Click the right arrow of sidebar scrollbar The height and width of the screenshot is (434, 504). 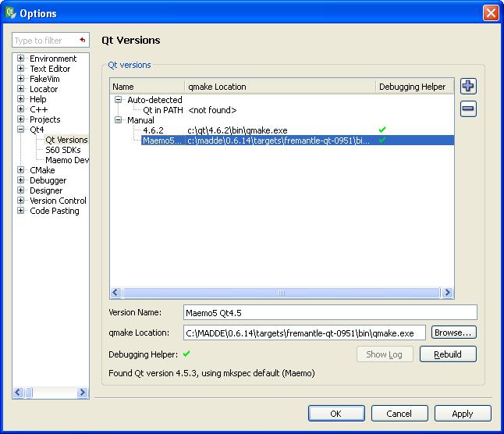(x=83, y=393)
